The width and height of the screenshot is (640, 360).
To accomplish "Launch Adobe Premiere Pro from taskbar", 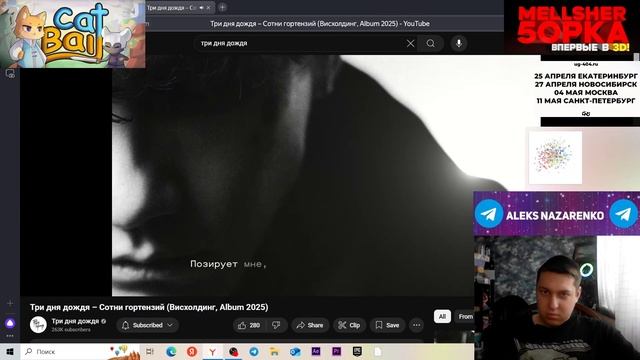I will coord(336,351).
